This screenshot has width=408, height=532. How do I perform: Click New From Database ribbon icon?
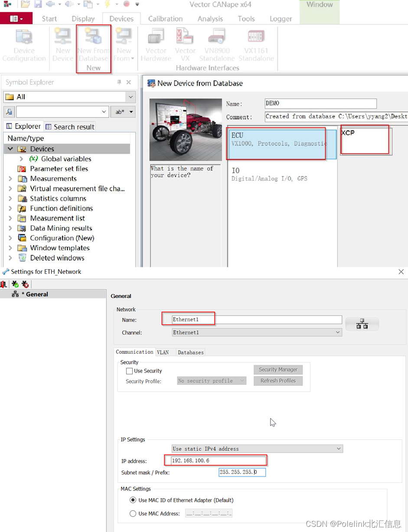(93, 45)
